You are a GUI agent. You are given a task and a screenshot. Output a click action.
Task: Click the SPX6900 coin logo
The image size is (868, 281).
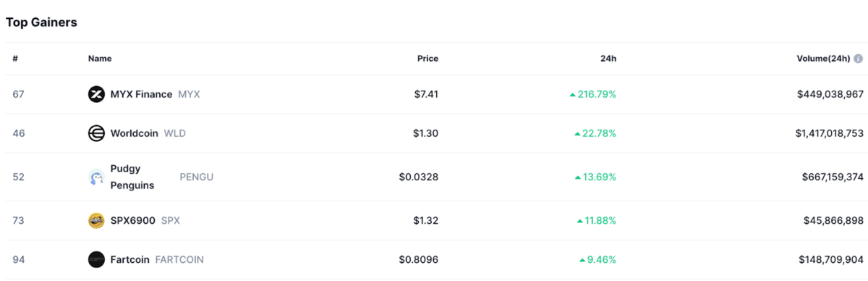96,220
